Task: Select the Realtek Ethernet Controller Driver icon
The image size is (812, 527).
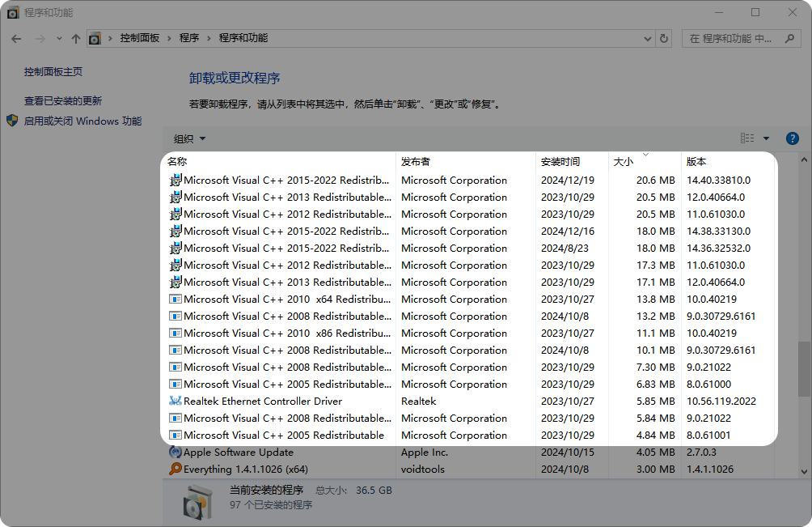Action: [176, 401]
